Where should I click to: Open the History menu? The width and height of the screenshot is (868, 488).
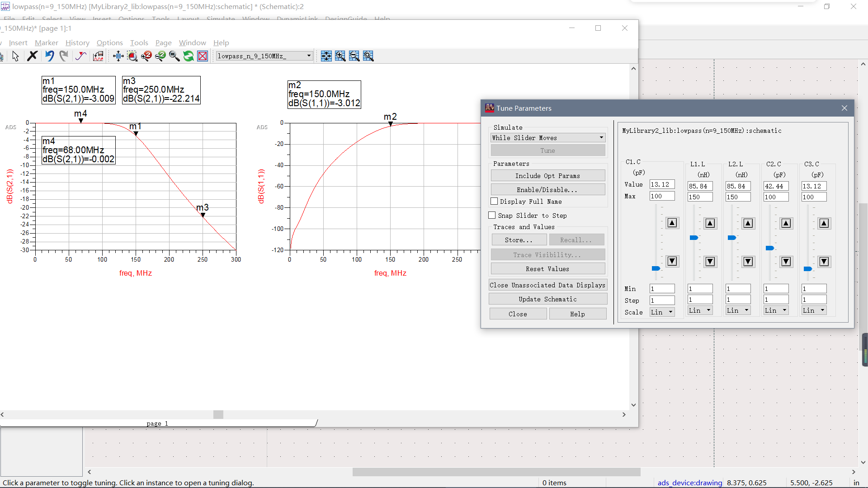click(77, 42)
